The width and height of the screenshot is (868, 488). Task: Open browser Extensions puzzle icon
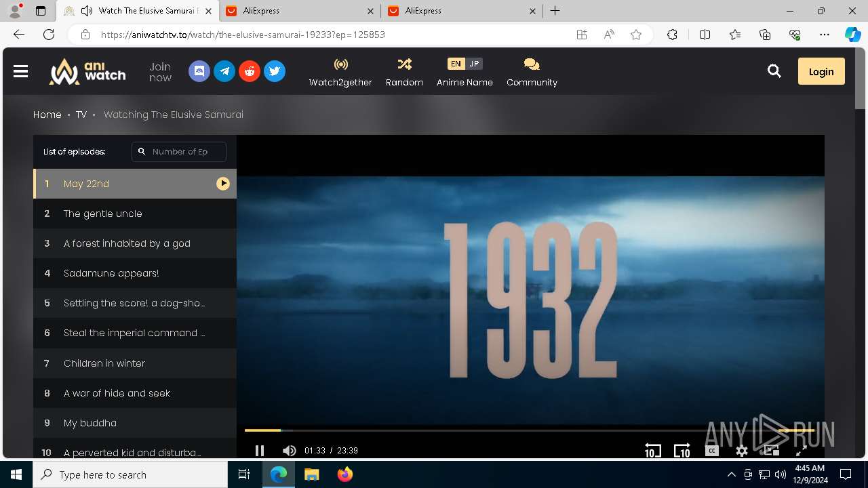(x=672, y=35)
